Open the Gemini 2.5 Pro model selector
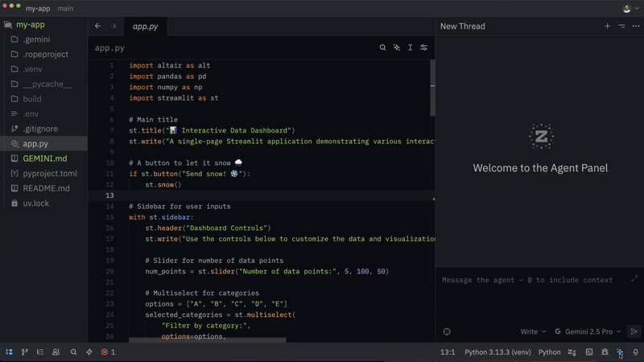Screen dimensions: 644x362 click(588, 331)
